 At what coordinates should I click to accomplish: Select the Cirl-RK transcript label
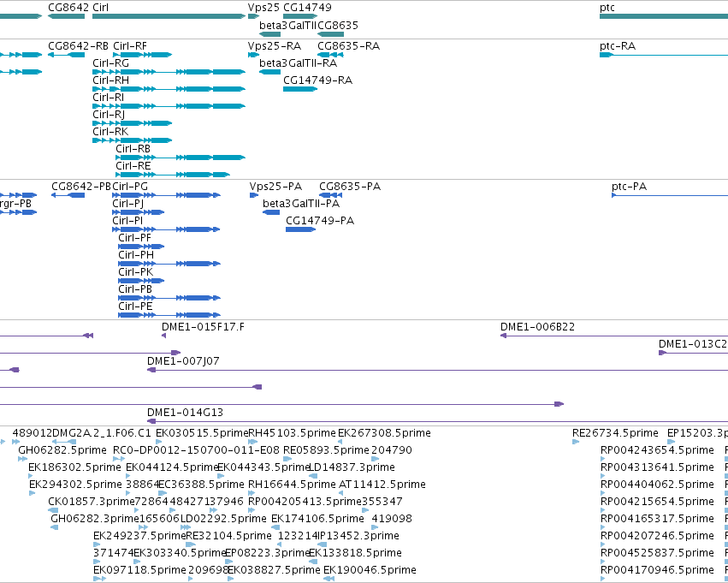(x=110, y=132)
